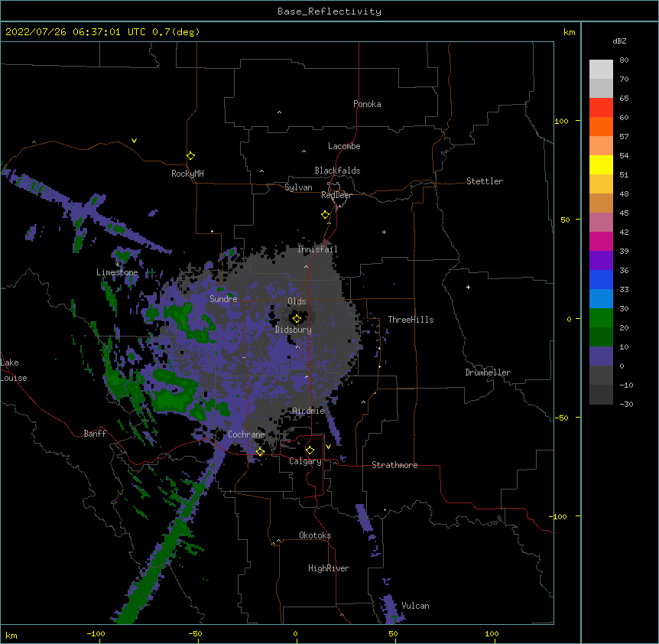The height and width of the screenshot is (644, 659).
Task: Select the Okotoks town label
Action: click(x=315, y=535)
